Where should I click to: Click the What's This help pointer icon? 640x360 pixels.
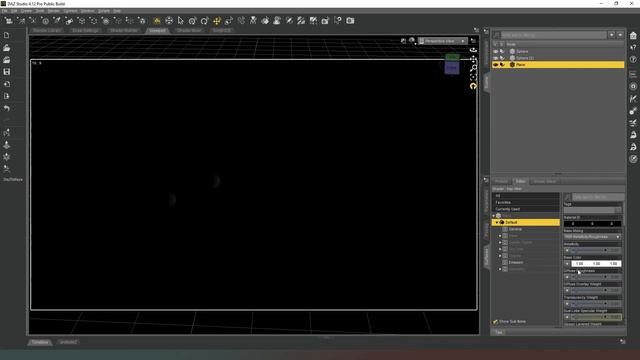(338, 21)
